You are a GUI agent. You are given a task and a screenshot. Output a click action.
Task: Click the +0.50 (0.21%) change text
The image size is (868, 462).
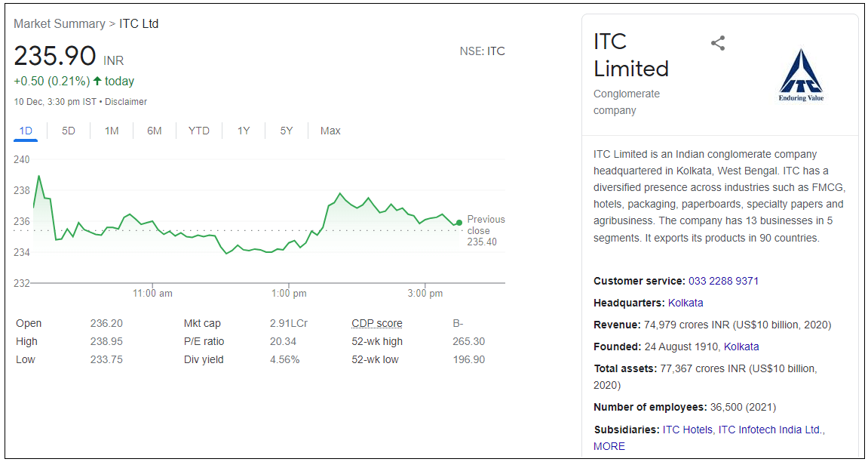click(51, 82)
